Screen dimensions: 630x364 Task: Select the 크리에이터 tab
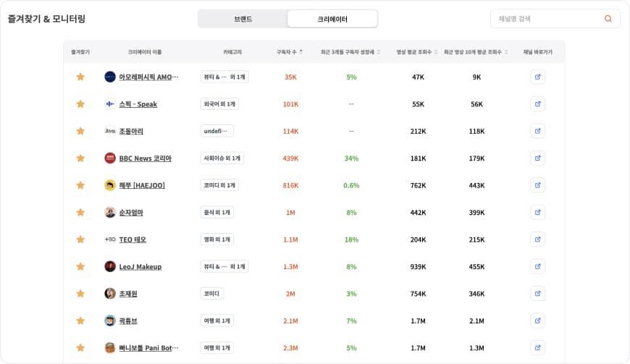coord(332,19)
